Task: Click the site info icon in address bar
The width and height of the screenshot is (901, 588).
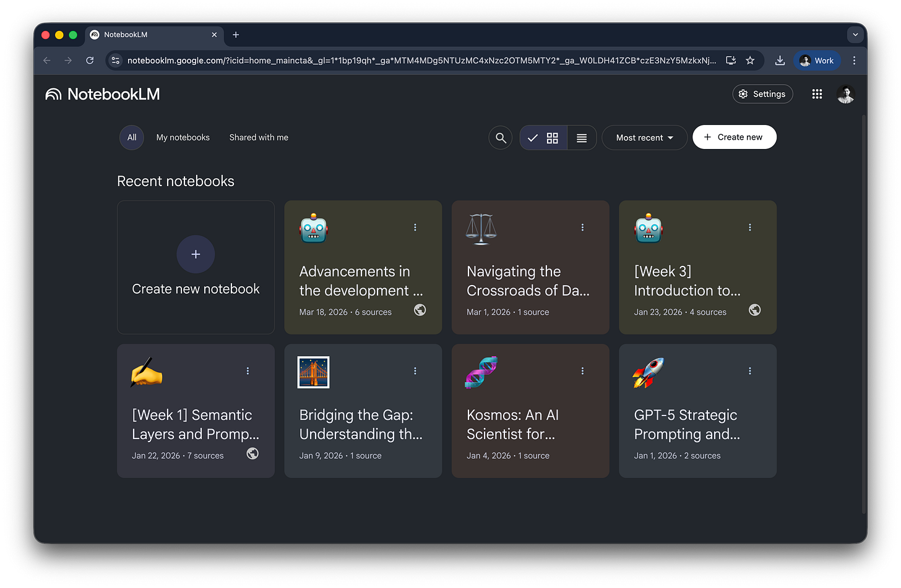Action: 116,60
